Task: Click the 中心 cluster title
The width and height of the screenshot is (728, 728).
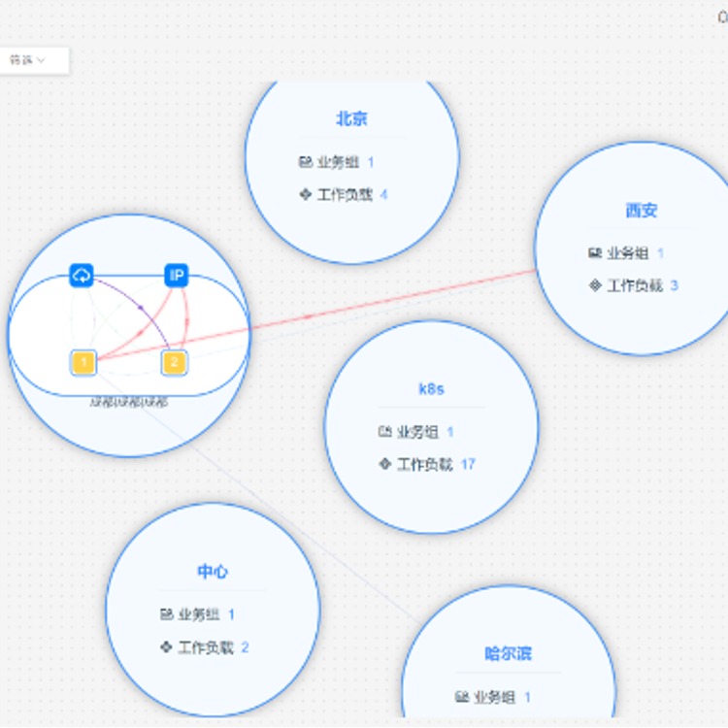Action: click(x=213, y=571)
